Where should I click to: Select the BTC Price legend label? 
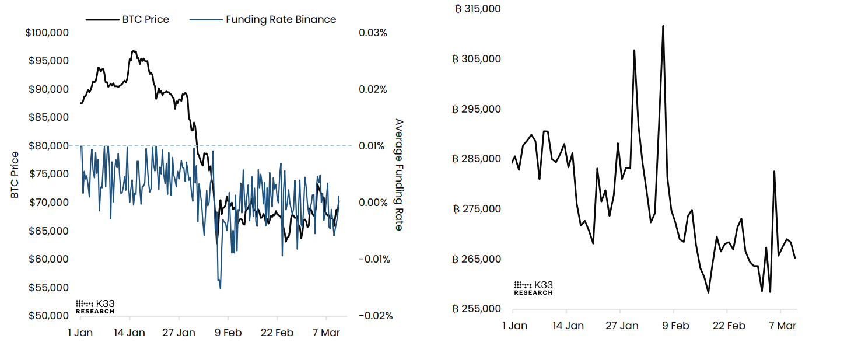pyautogui.click(x=145, y=19)
